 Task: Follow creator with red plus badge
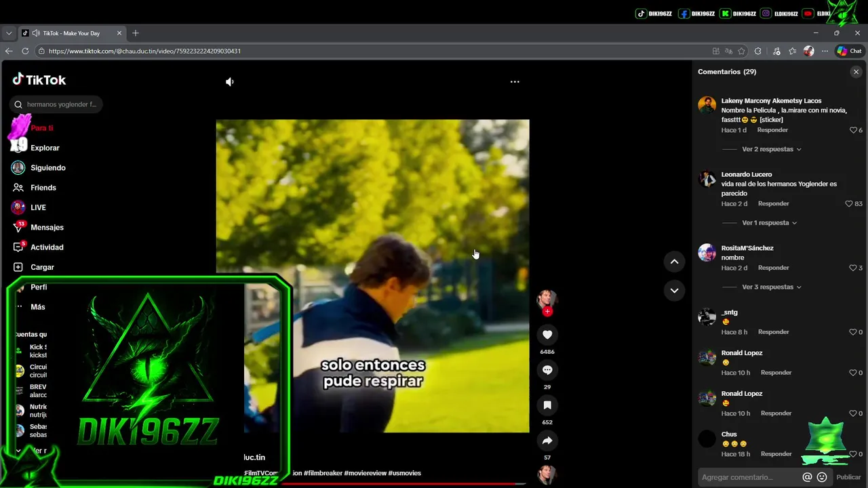(x=547, y=311)
